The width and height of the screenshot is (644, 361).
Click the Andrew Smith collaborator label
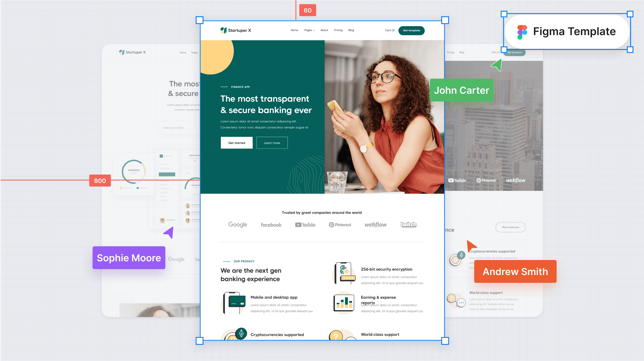tap(515, 271)
